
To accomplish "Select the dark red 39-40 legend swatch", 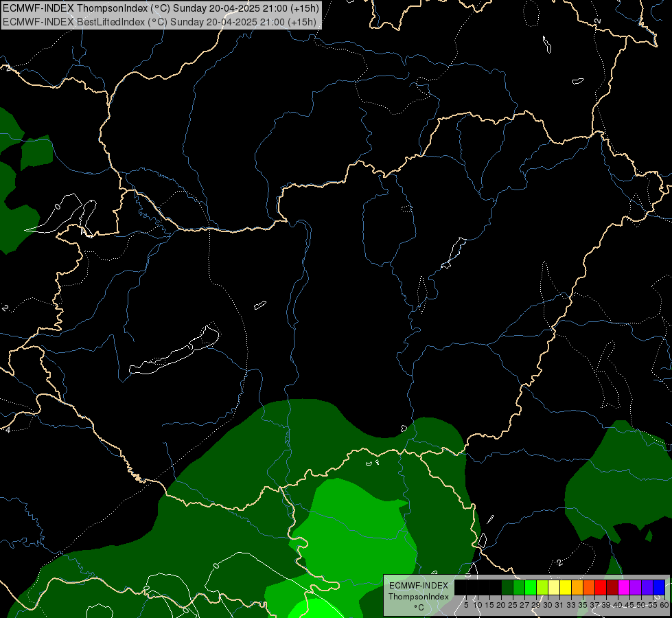I will click(x=613, y=587).
